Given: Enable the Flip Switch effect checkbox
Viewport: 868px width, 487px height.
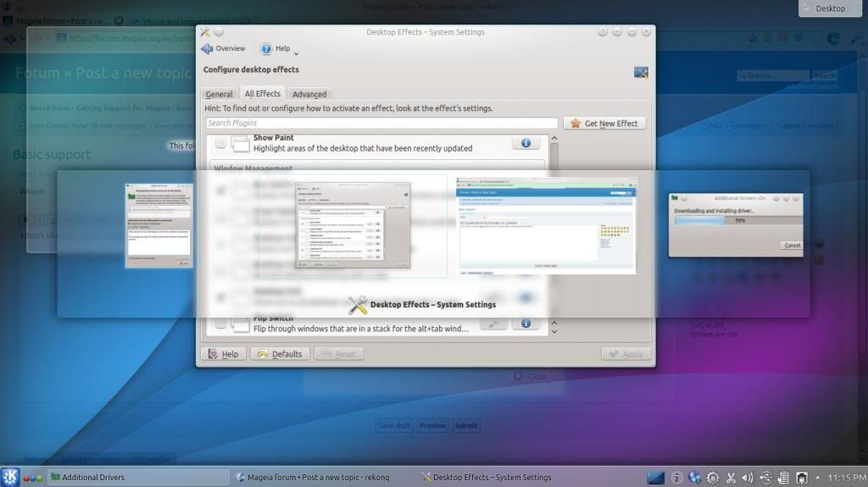Looking at the screenshot, I should (220, 324).
